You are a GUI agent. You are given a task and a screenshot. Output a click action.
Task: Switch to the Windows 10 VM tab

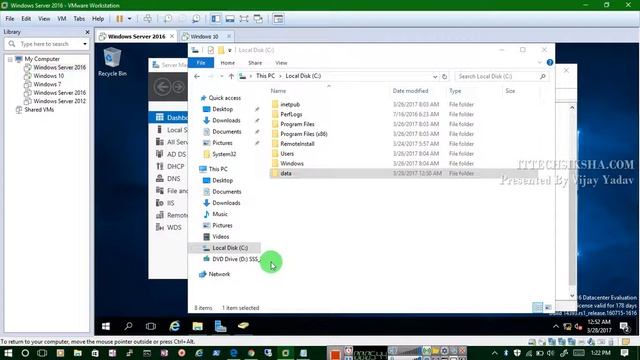pyautogui.click(x=204, y=36)
